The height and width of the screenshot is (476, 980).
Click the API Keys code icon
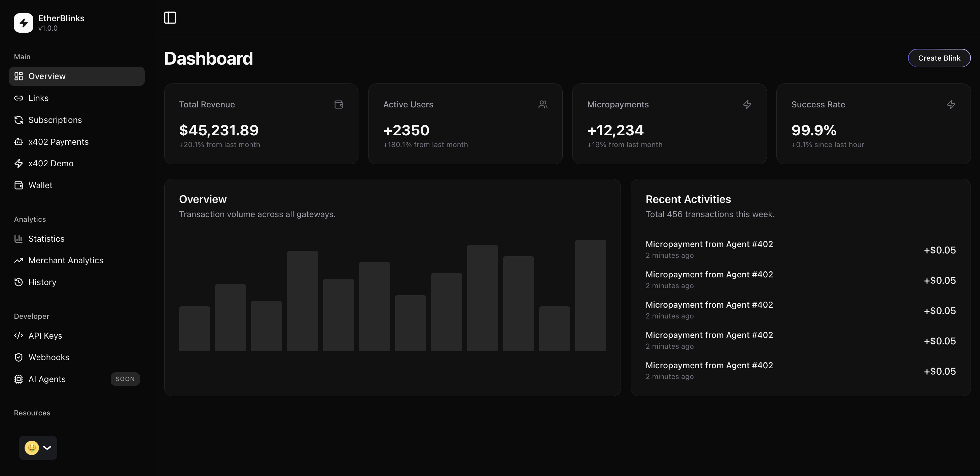pyautogui.click(x=18, y=336)
